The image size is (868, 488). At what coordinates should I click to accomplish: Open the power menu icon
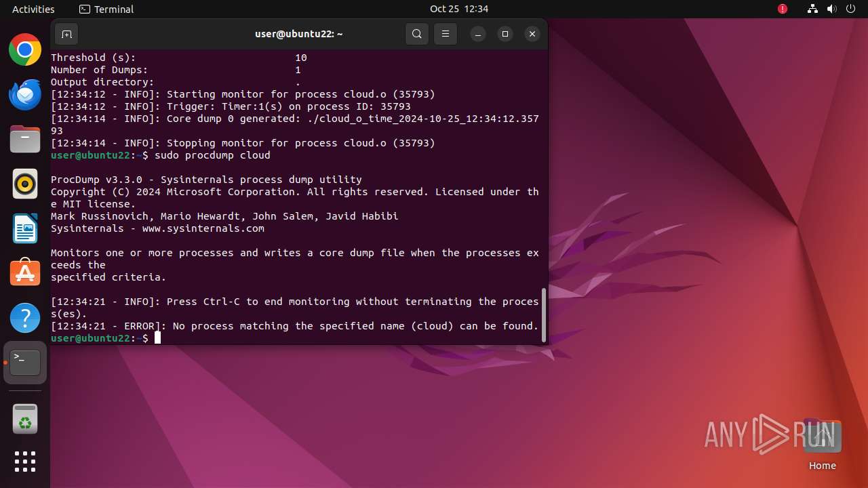pyautogui.click(x=851, y=9)
